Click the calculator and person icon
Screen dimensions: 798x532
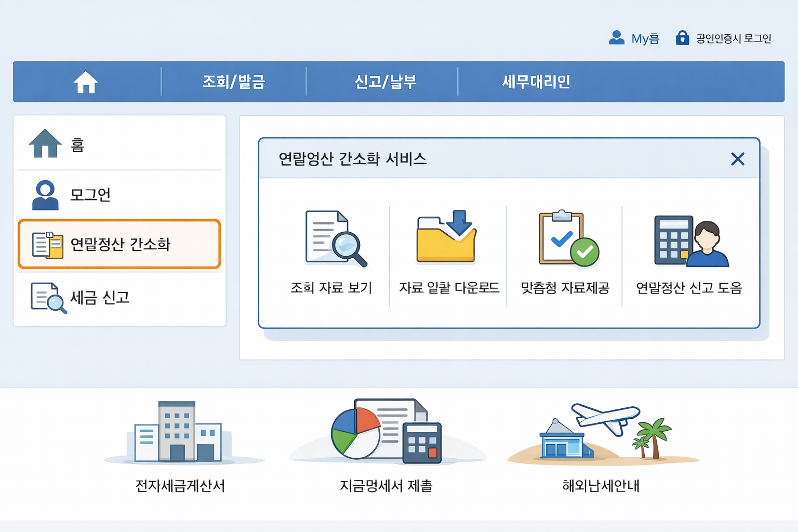[x=691, y=241]
